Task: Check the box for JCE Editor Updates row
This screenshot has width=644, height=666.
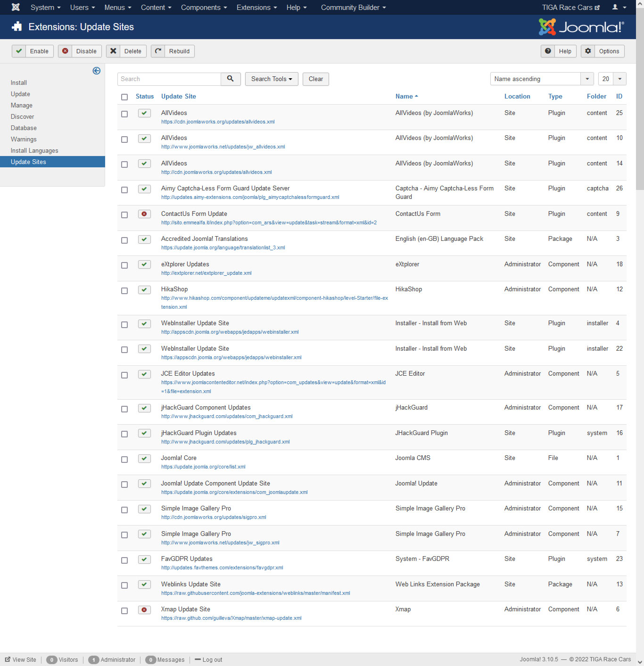Action: point(124,375)
